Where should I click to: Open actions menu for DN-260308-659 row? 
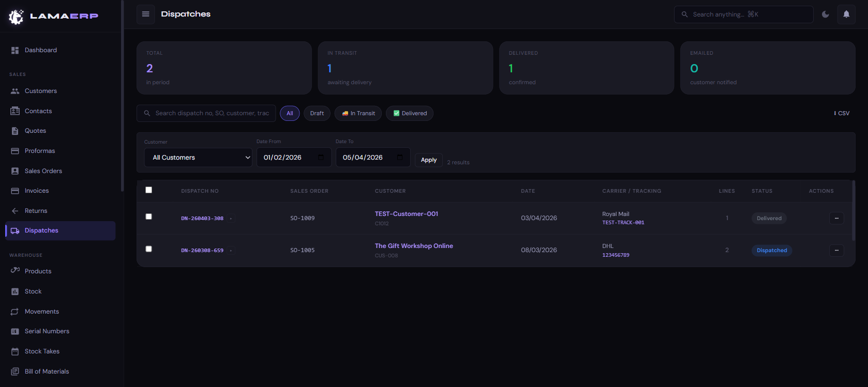pos(836,251)
